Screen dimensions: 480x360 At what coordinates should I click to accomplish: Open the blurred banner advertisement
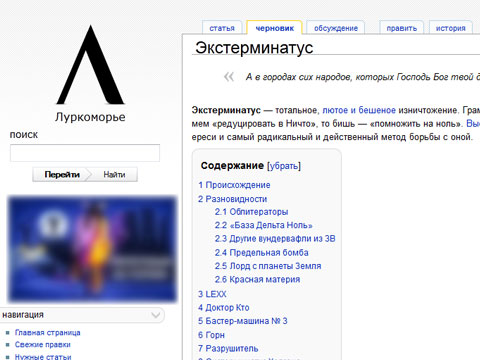tap(92, 249)
